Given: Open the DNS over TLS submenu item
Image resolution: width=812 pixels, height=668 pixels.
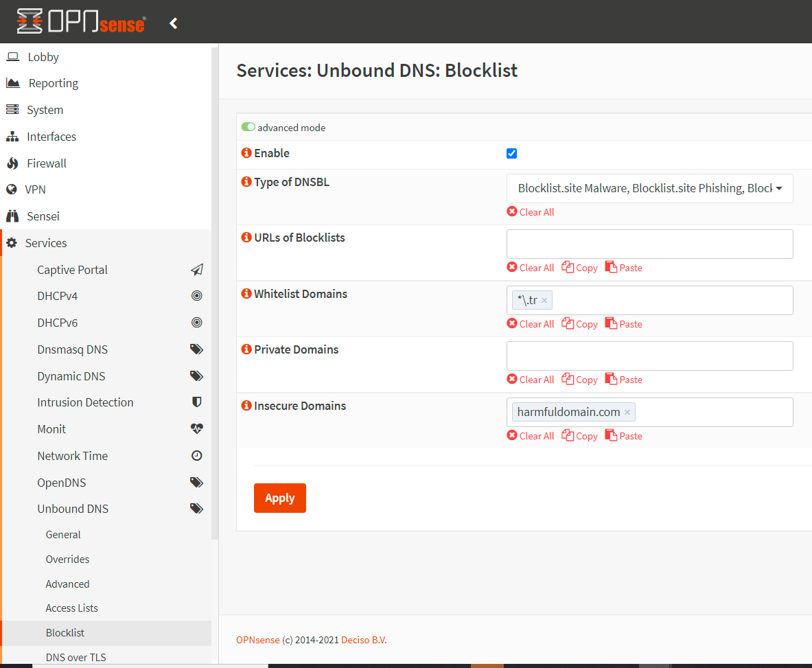Looking at the screenshot, I should pos(76,657).
